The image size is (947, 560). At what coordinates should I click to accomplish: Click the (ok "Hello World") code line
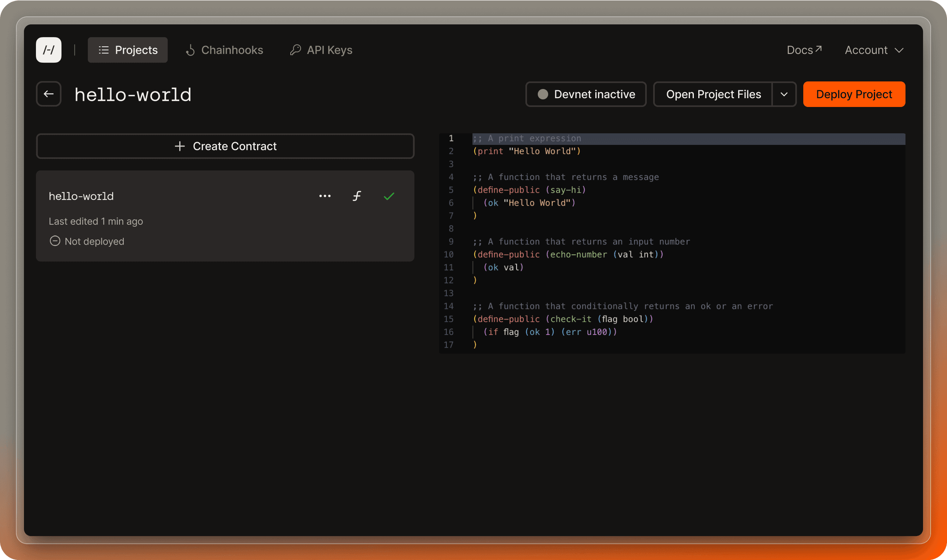point(529,203)
